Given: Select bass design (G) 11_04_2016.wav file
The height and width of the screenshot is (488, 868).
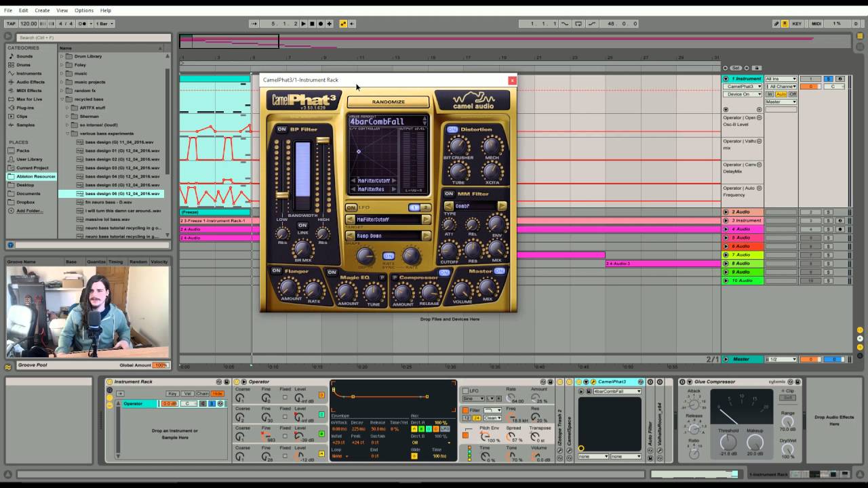Looking at the screenshot, I should tap(118, 142).
